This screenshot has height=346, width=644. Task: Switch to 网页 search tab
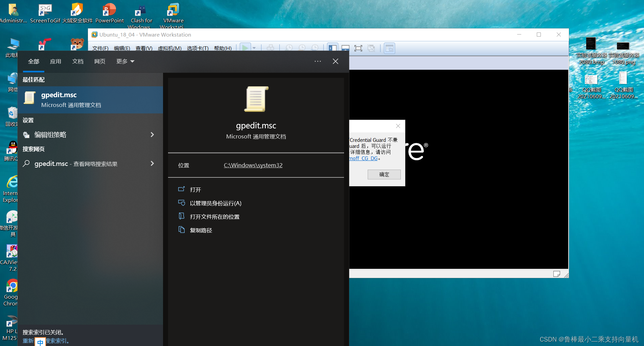[100, 61]
